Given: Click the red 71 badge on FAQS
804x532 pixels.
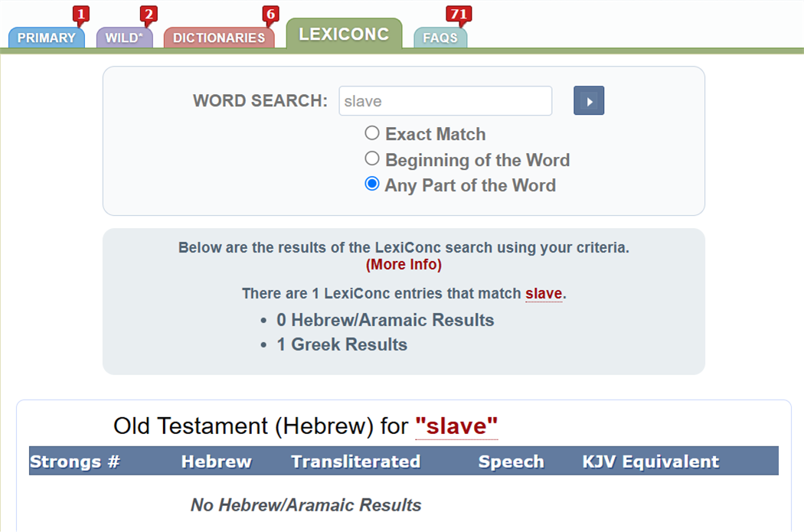Looking at the screenshot, I should [x=459, y=15].
